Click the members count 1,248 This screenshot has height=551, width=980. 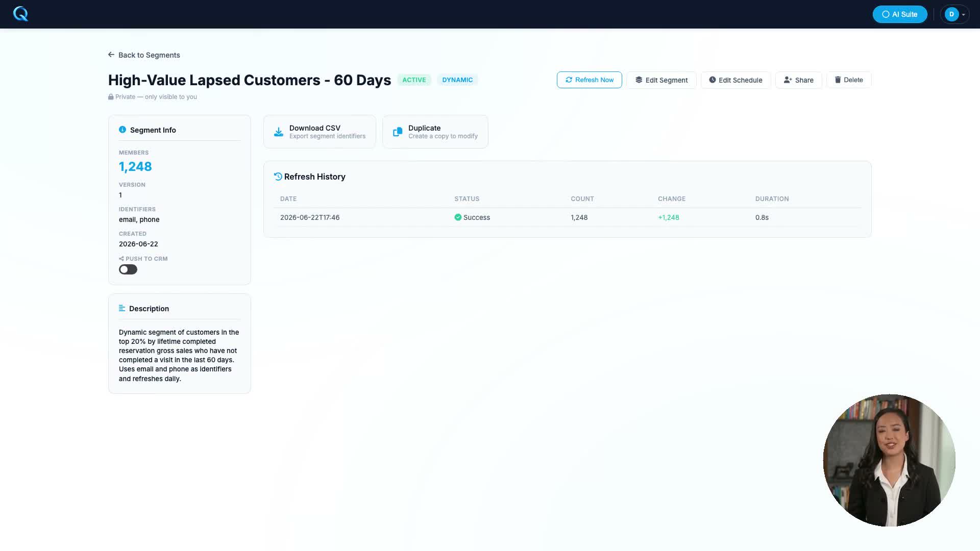135,167
